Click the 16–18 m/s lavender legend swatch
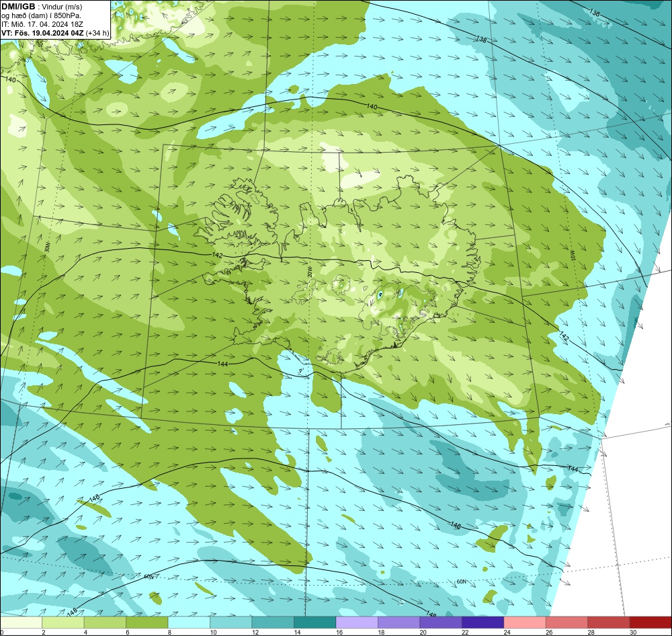Viewport: 672px width, 636px height. [x=357, y=623]
